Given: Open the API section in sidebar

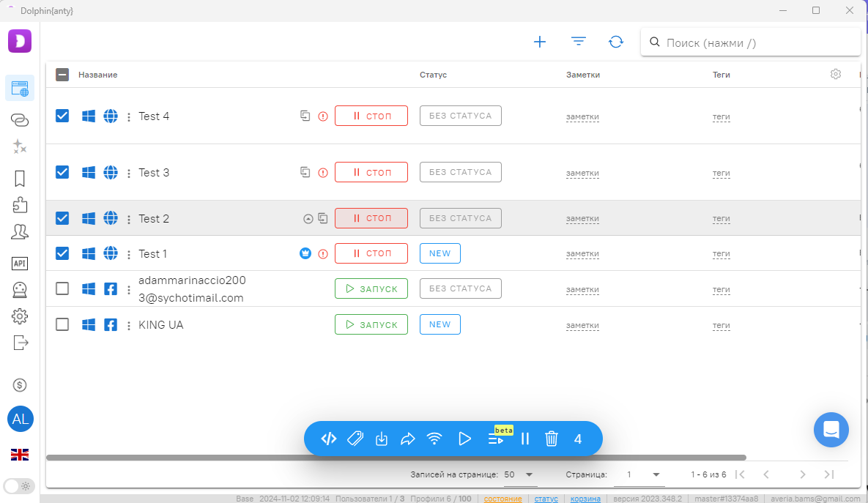Looking at the screenshot, I should 20,264.
